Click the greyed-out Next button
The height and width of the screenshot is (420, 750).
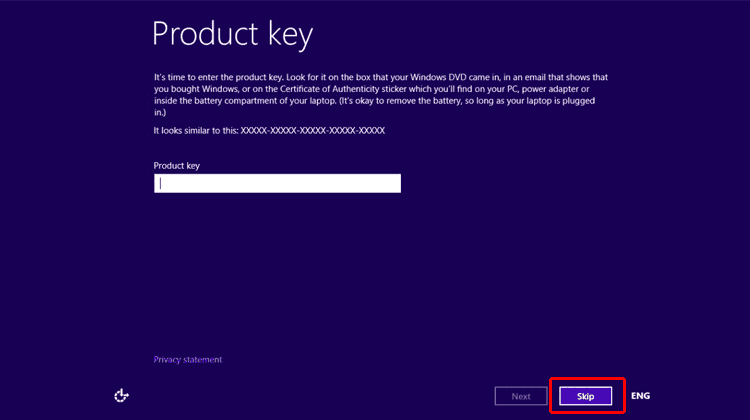521,396
